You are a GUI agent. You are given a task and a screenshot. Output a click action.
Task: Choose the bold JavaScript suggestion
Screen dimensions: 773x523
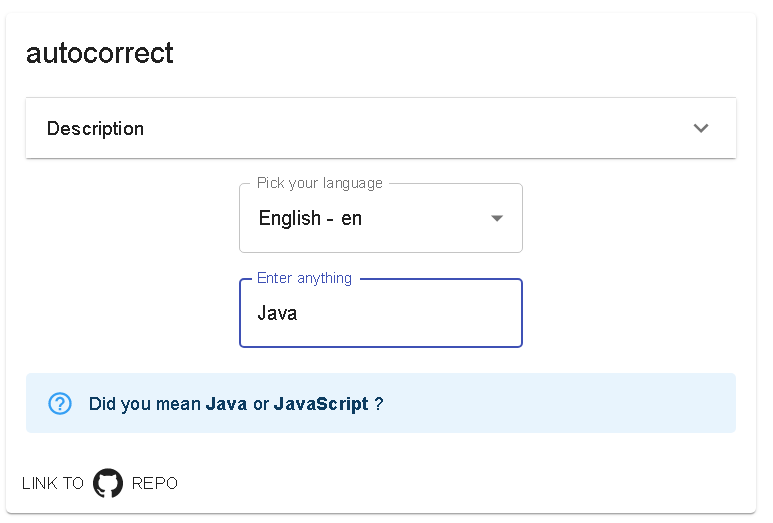(x=321, y=404)
